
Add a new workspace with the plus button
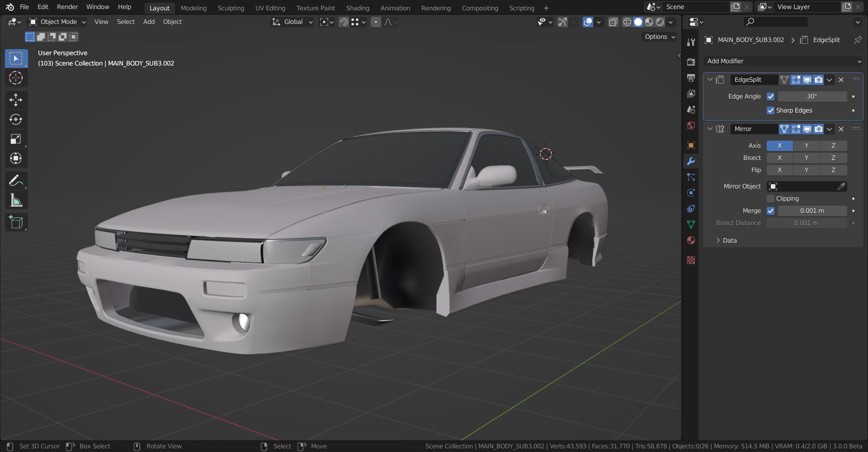click(x=546, y=8)
